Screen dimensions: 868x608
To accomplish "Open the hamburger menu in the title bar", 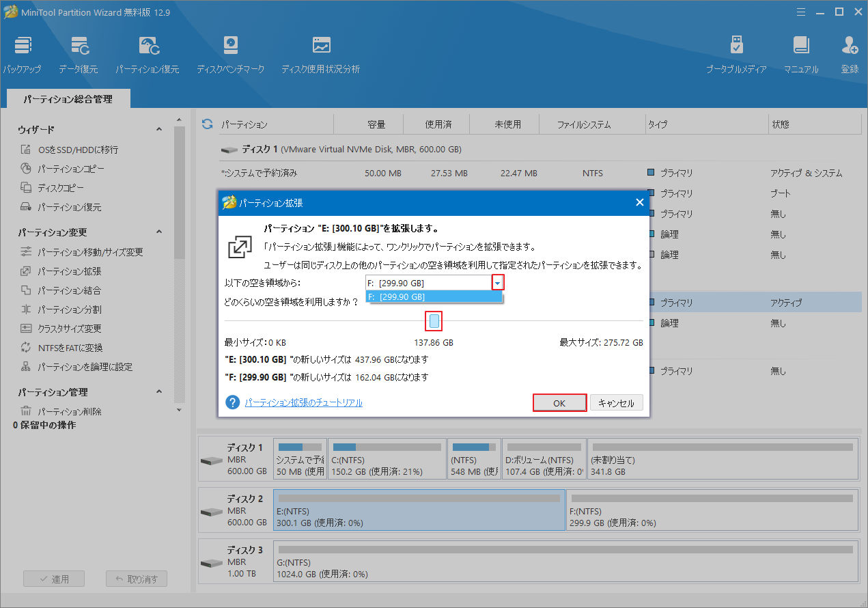I will [x=800, y=11].
